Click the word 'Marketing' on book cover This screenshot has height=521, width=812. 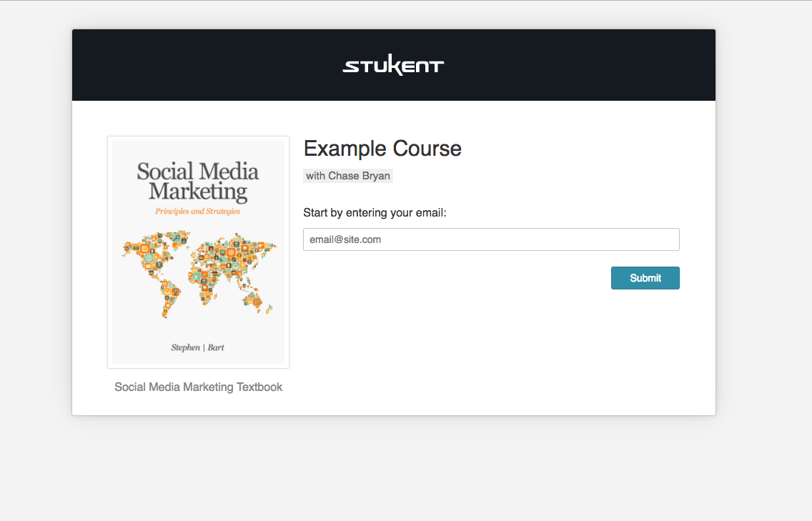tap(198, 192)
